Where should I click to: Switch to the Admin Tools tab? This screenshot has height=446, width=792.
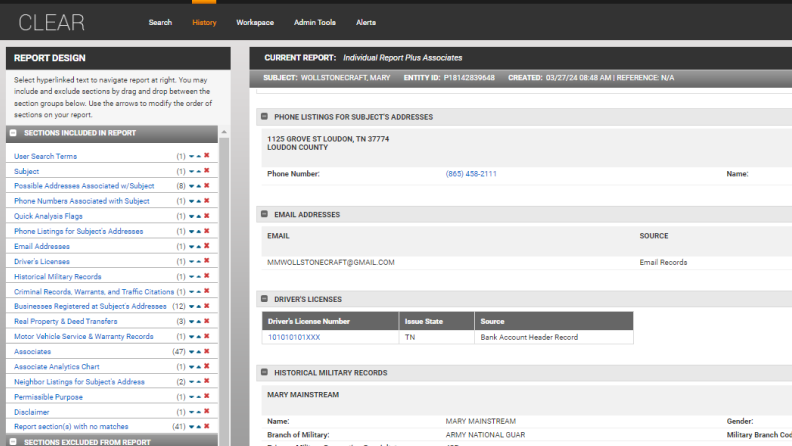tap(314, 22)
